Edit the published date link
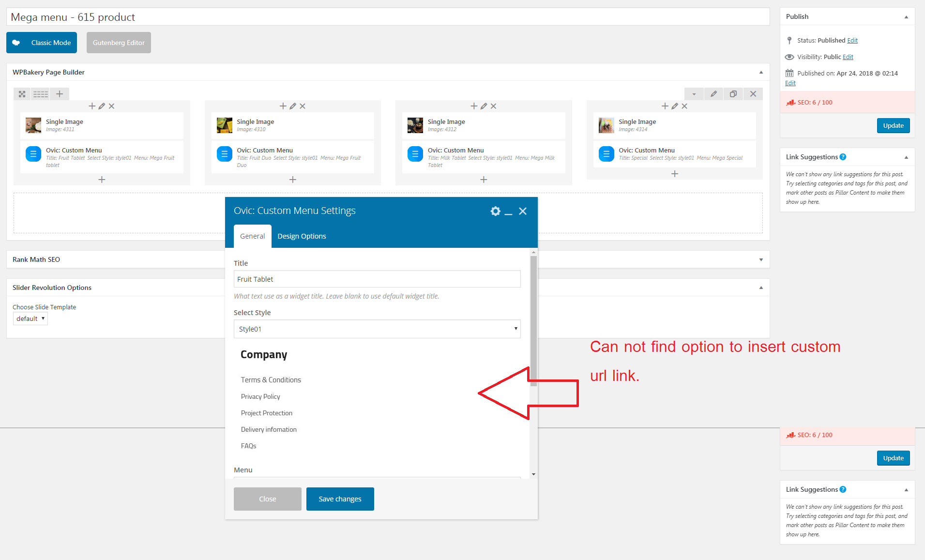This screenshot has width=925, height=560. 790,83
